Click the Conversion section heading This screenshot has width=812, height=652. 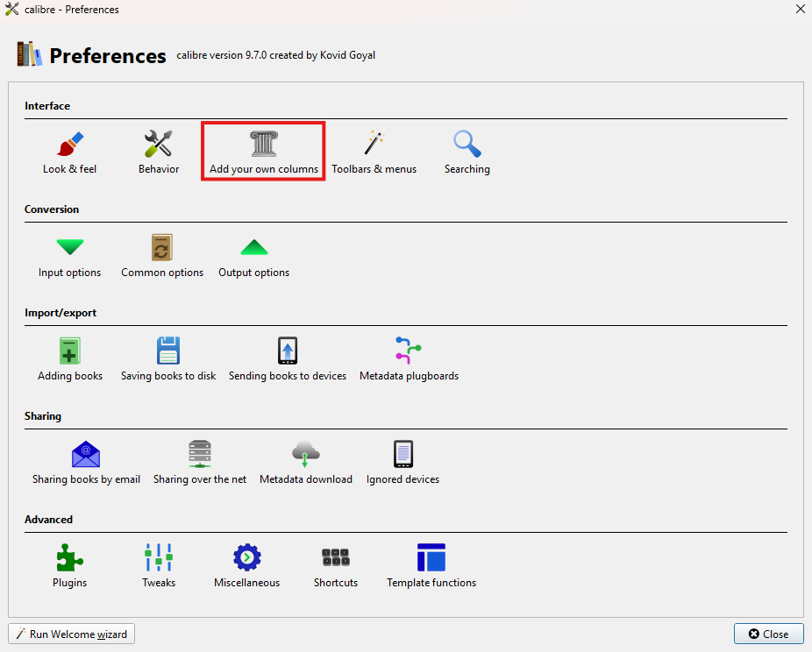(52, 209)
